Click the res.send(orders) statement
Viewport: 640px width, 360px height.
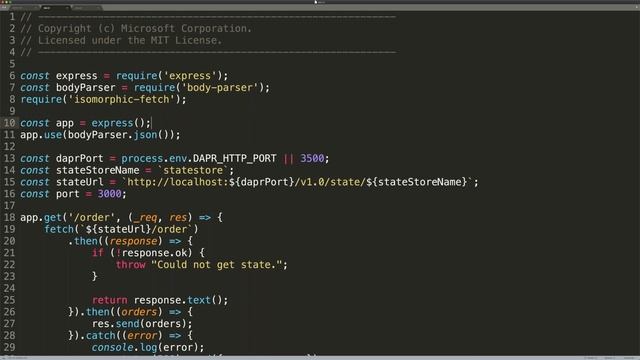coord(142,324)
